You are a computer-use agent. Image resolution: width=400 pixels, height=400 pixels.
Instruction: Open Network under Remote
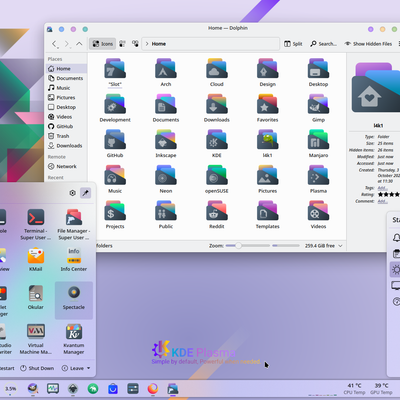point(66,166)
